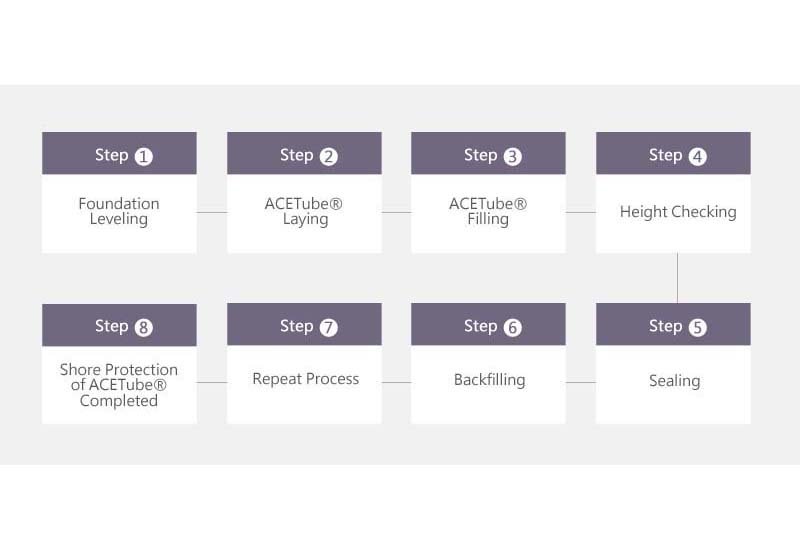
Task: Select the ACETube Laying text
Action: coord(304,211)
